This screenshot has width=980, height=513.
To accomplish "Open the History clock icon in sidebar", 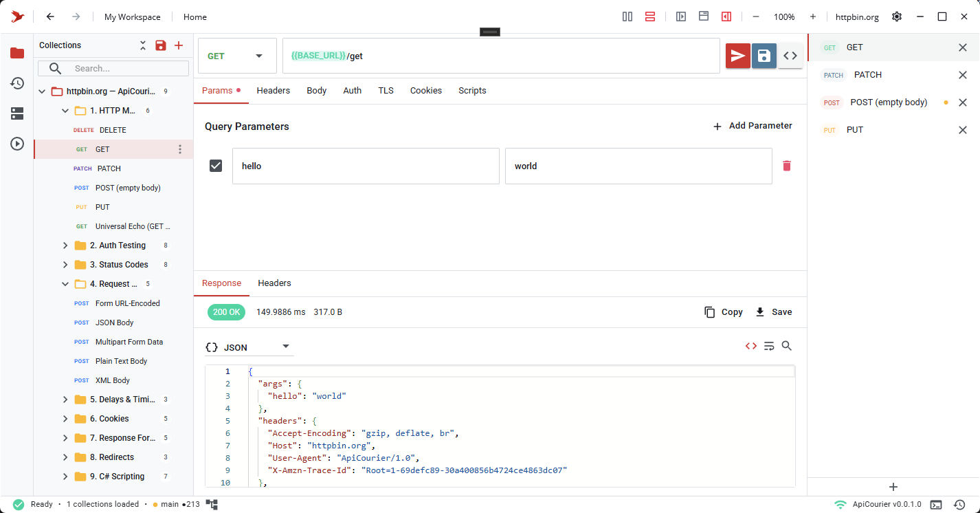I will coord(17,83).
